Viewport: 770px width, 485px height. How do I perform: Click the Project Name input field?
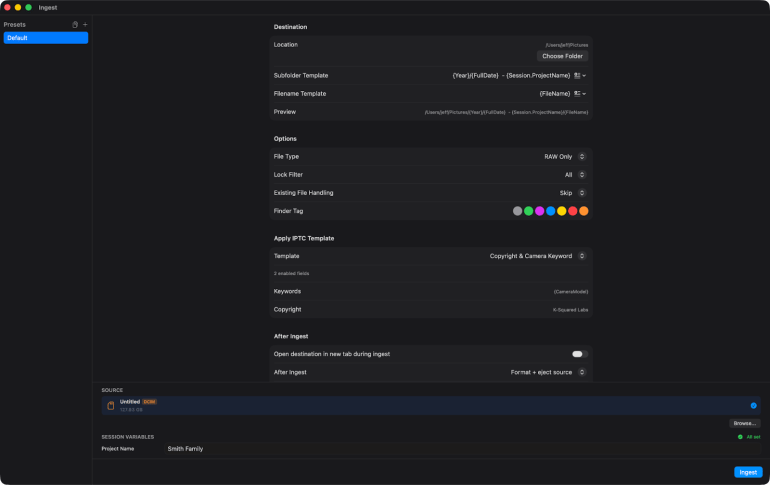coord(462,449)
